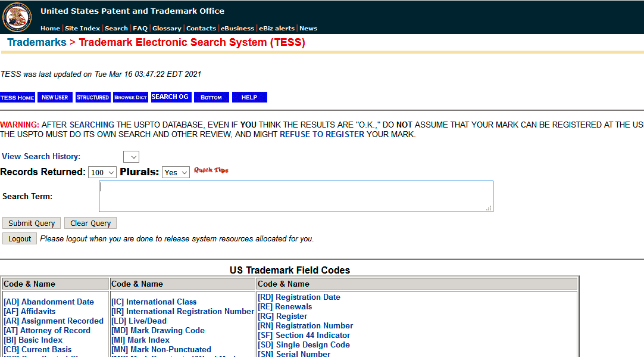
Task: Click Submit Query
Action: tap(32, 223)
